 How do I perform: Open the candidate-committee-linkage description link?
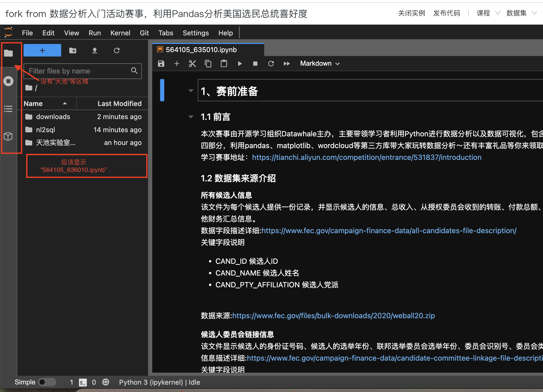tap(395, 358)
